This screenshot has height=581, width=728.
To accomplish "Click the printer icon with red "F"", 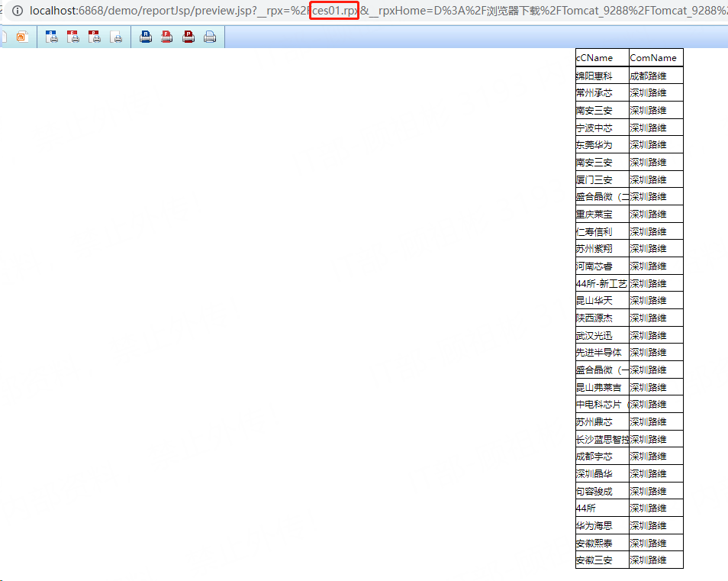I will (x=166, y=37).
